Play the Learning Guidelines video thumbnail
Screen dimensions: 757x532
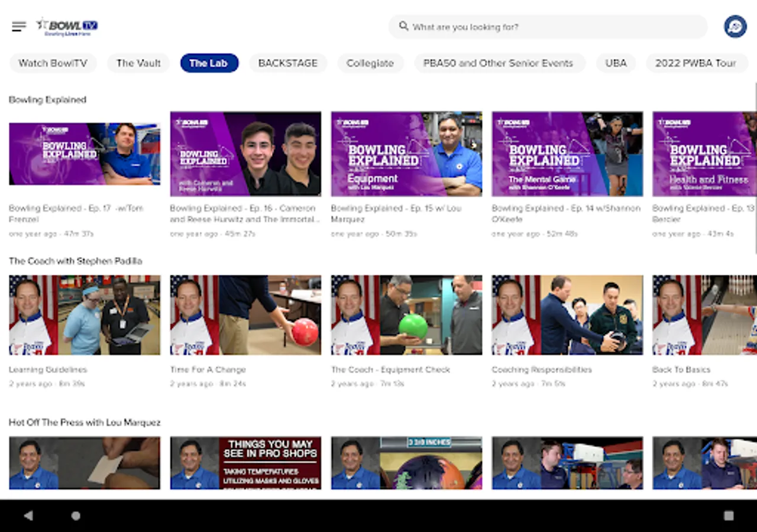tap(85, 314)
